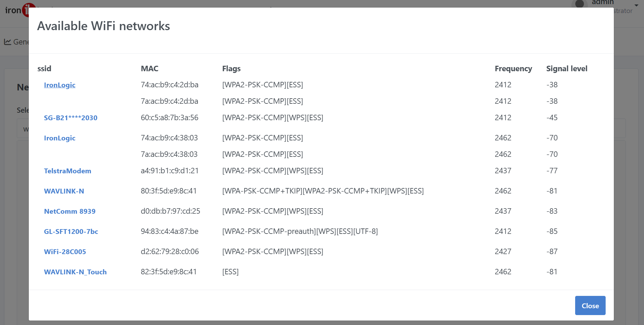
Task: Close the Available WiFi networks dialog
Action: (x=590, y=305)
